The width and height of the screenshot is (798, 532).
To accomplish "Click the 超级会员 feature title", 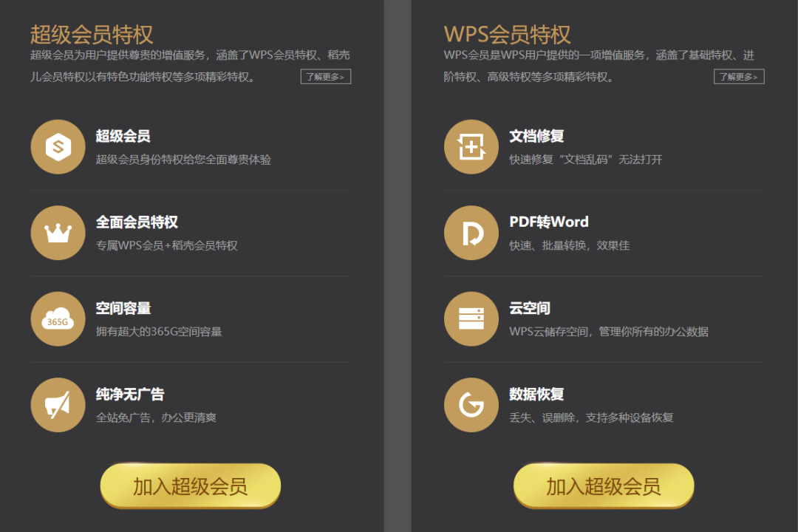I will click(123, 136).
